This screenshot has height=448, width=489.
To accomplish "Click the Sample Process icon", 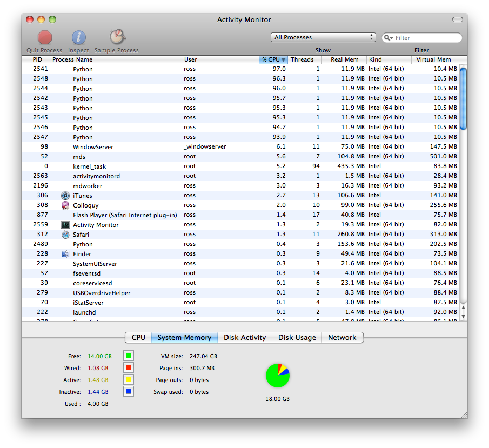I will 117,37.
